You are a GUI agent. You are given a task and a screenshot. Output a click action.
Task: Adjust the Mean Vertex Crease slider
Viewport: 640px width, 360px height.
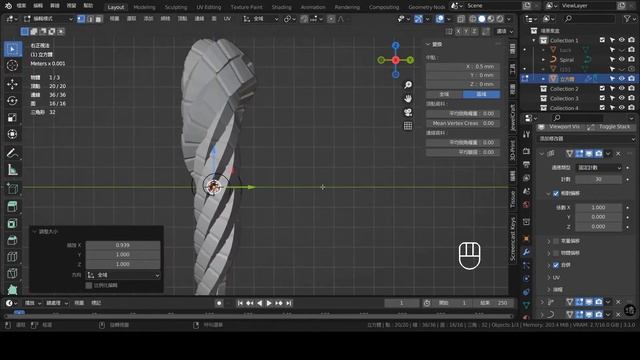tap(463, 123)
